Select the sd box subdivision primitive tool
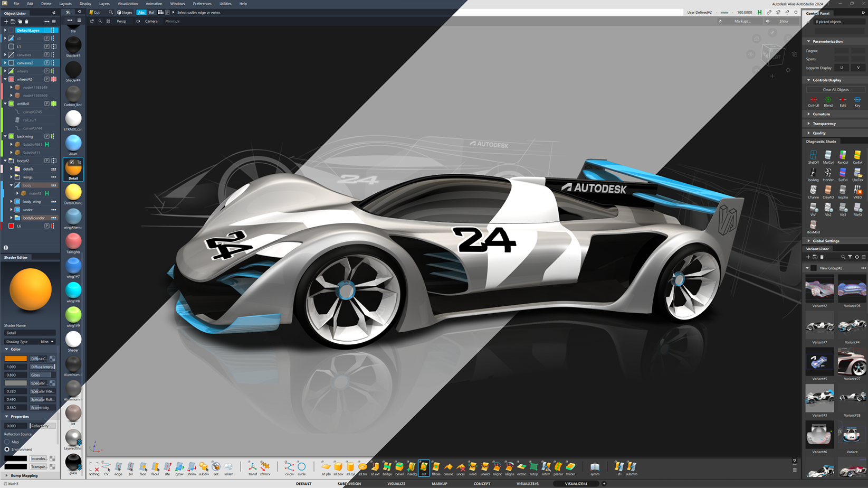This screenshot has width=868, height=488. coord(338,468)
